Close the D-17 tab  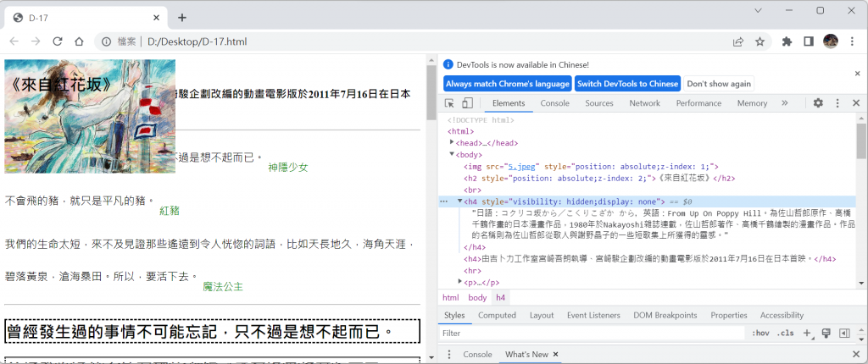click(x=157, y=18)
